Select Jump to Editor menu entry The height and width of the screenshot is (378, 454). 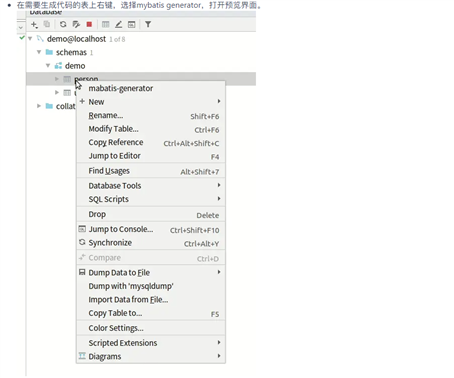point(151,156)
